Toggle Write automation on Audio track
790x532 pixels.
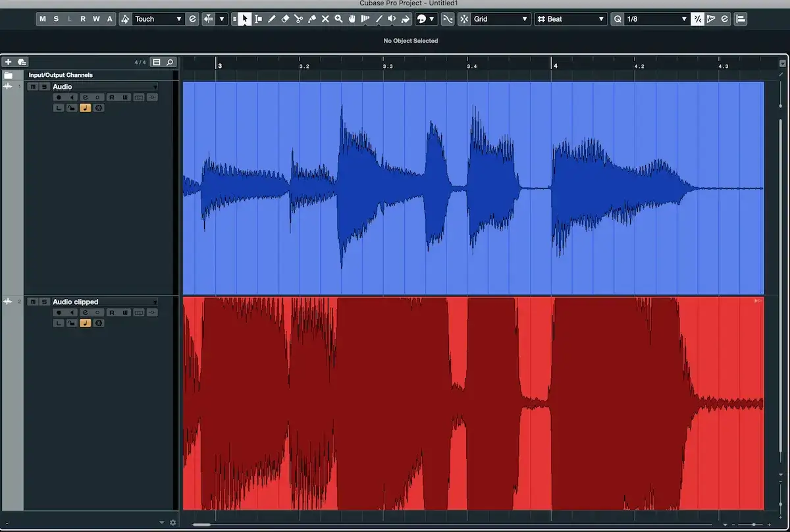click(x=125, y=97)
